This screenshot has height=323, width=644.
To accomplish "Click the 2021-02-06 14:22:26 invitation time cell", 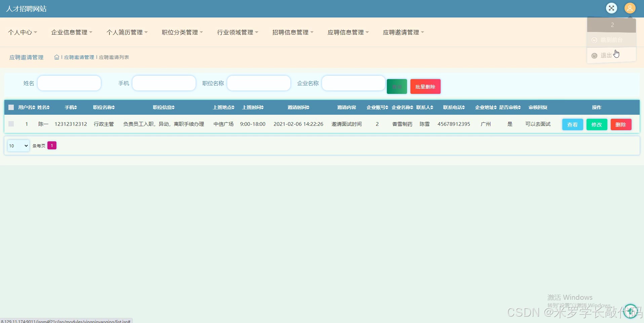I will tap(298, 124).
